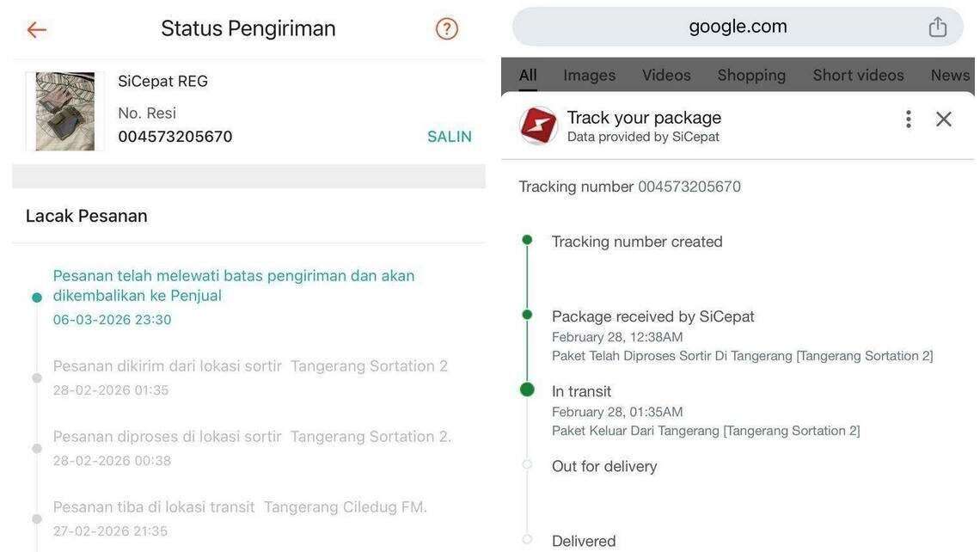Select tracking number 004573205670 on Google
The height and width of the screenshot is (552, 980).
689,187
